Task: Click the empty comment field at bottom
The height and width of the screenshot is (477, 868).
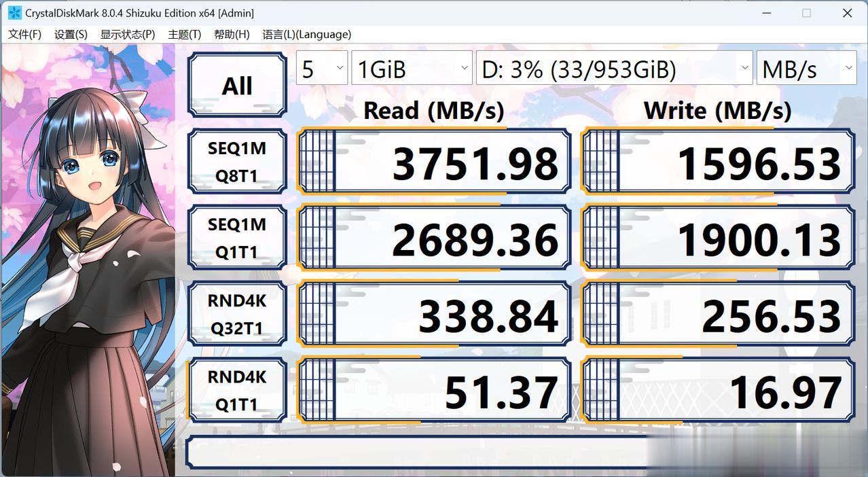Action: tap(520, 453)
